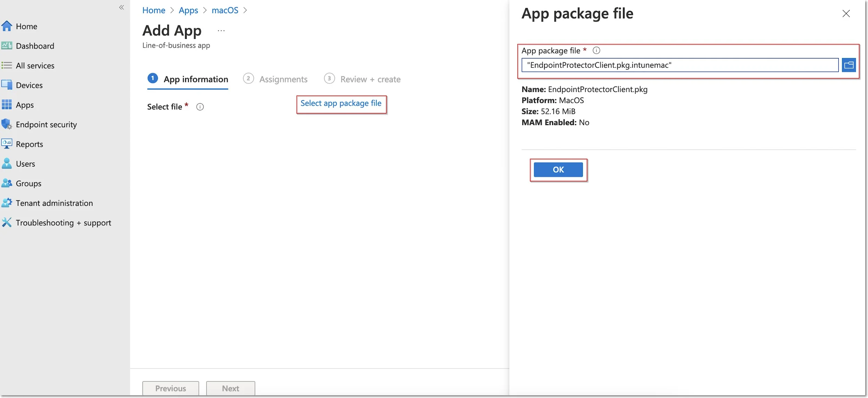
Task: Click the Apps grid icon
Action: (7, 105)
